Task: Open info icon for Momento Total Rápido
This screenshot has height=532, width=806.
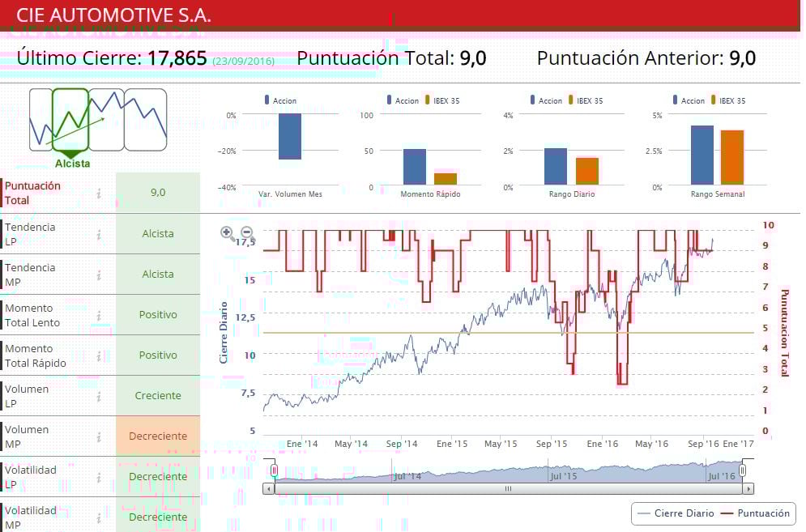Action: tap(99, 355)
